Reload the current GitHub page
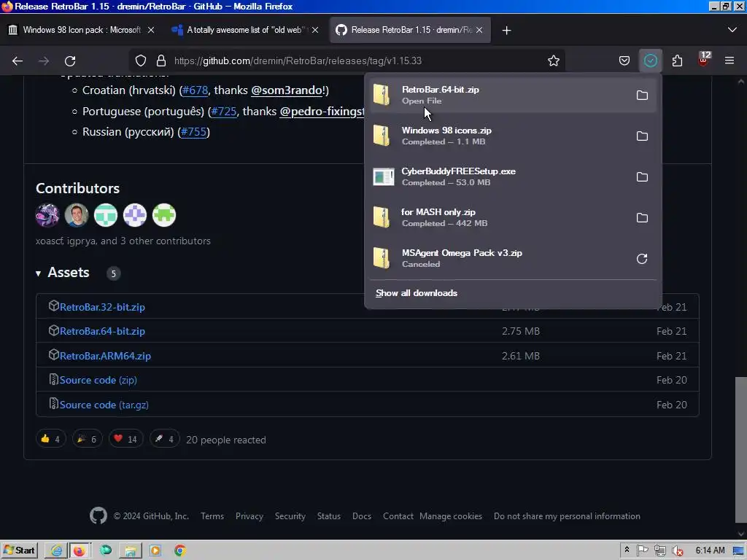The image size is (747, 560). (70, 61)
